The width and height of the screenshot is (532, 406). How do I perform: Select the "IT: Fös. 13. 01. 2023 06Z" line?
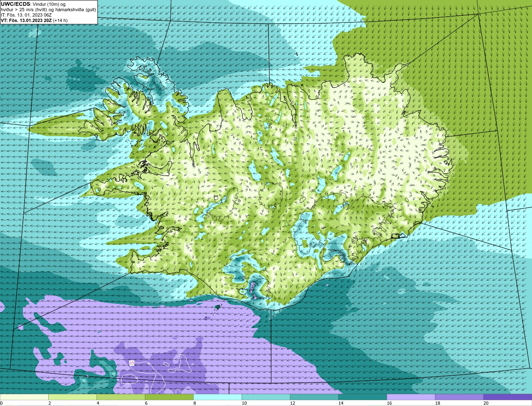pos(26,15)
